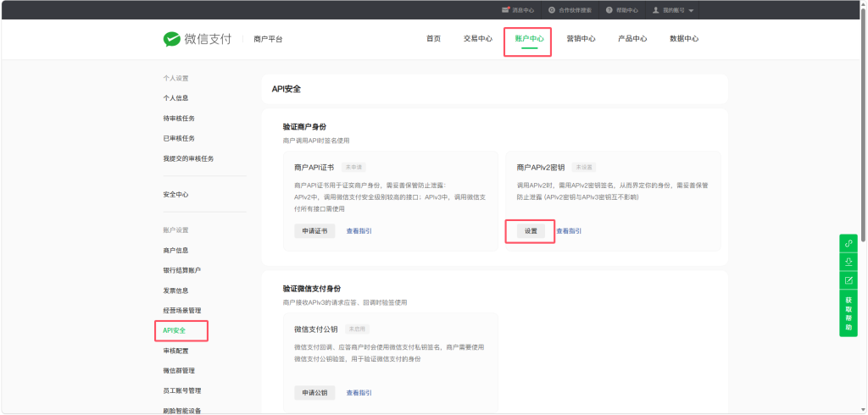
Task: Open the 消息中心 envelope icon
Action: tap(505, 10)
